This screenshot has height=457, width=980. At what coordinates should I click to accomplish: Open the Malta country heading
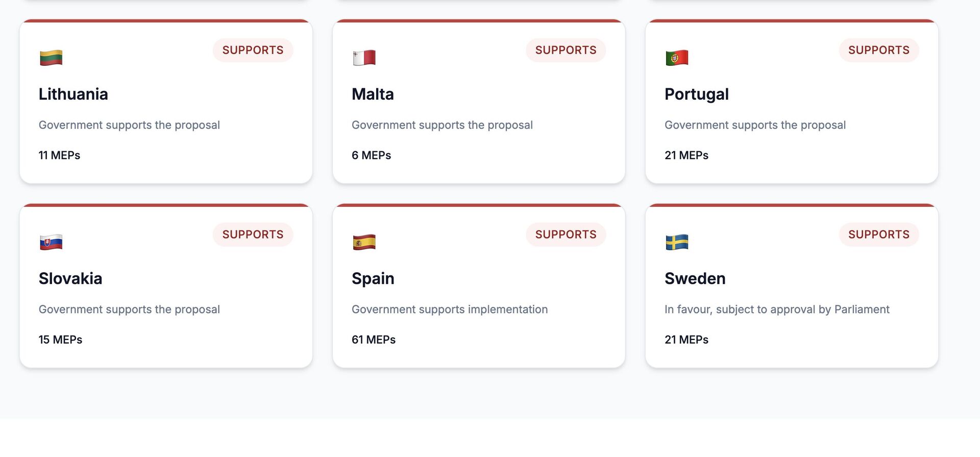(x=373, y=94)
